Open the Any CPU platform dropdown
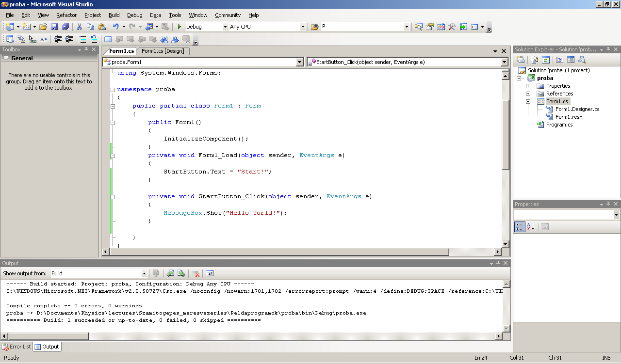621x364 pixels. point(303,27)
